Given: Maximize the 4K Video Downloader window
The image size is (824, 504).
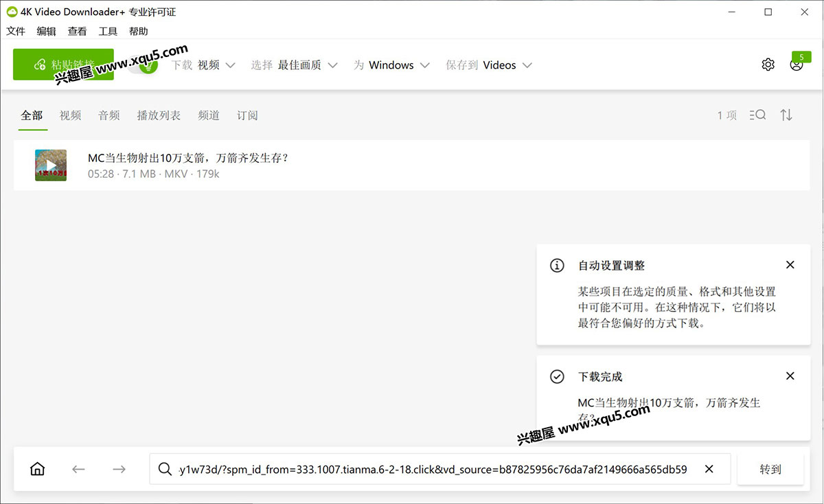Looking at the screenshot, I should click(768, 12).
